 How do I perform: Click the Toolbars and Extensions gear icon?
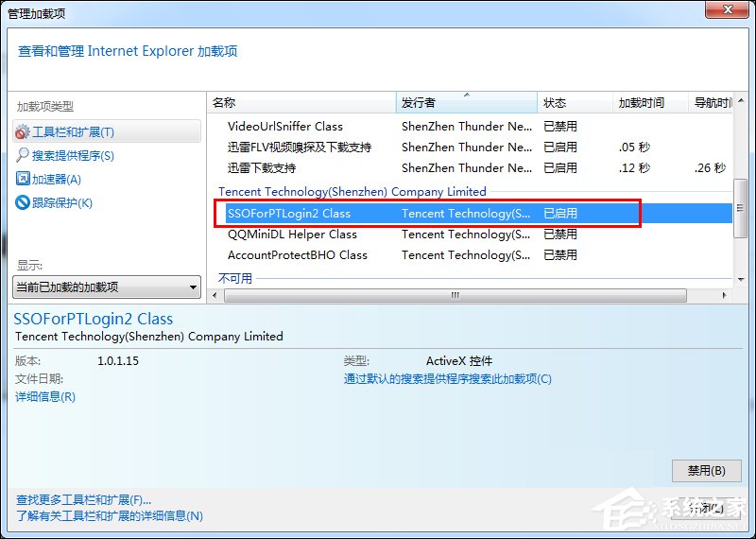(22, 131)
